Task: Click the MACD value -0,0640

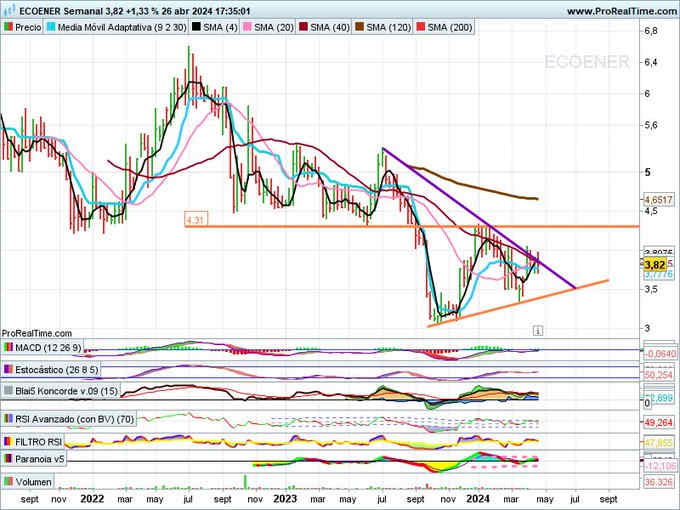Action: point(660,354)
